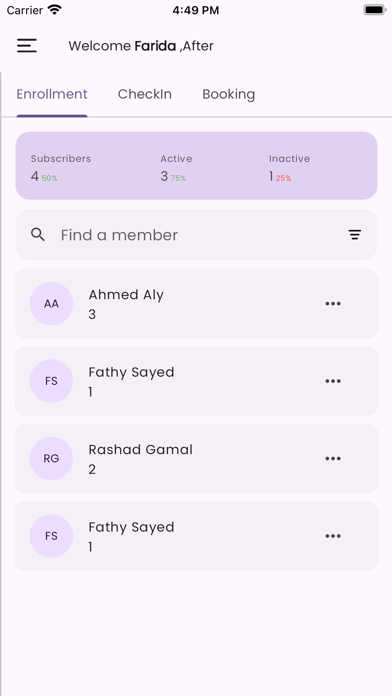
Task: Switch to the Booking tab
Action: point(229,94)
